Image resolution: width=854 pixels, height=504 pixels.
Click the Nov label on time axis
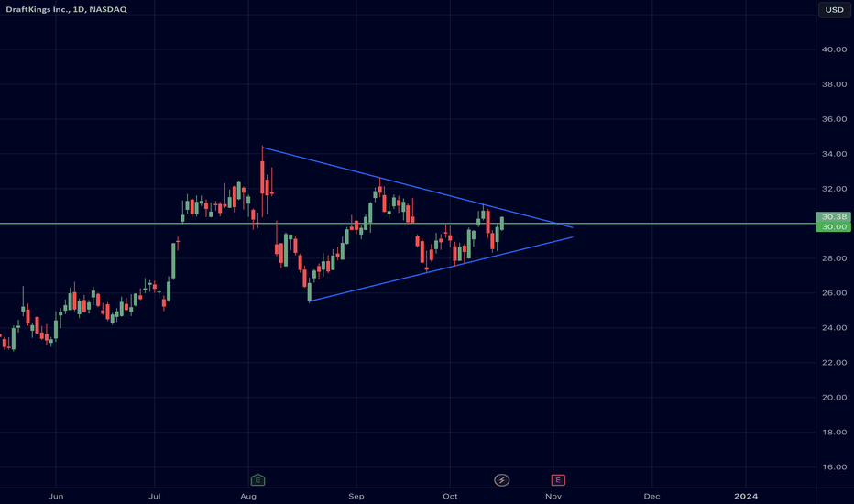click(553, 497)
